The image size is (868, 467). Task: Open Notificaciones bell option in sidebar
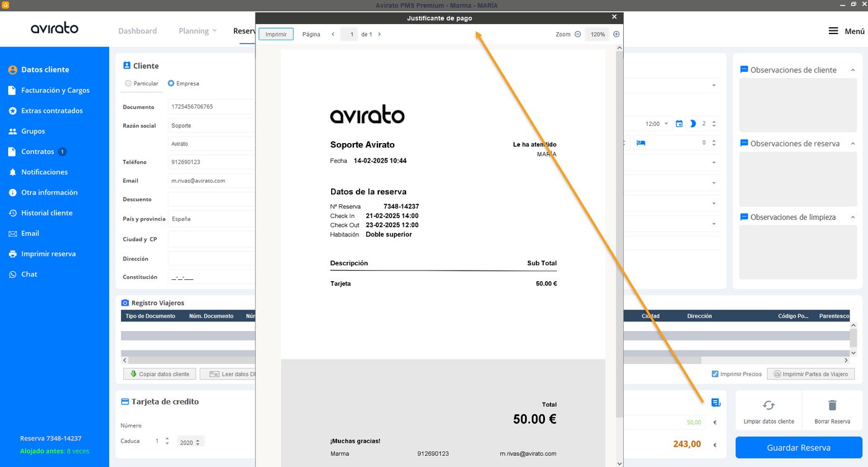[x=38, y=172]
